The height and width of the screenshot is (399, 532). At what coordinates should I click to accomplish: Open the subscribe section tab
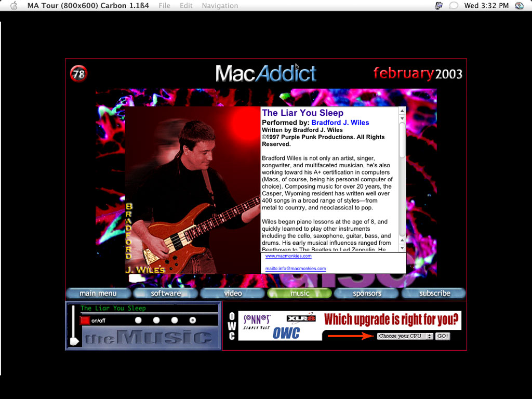[434, 293]
